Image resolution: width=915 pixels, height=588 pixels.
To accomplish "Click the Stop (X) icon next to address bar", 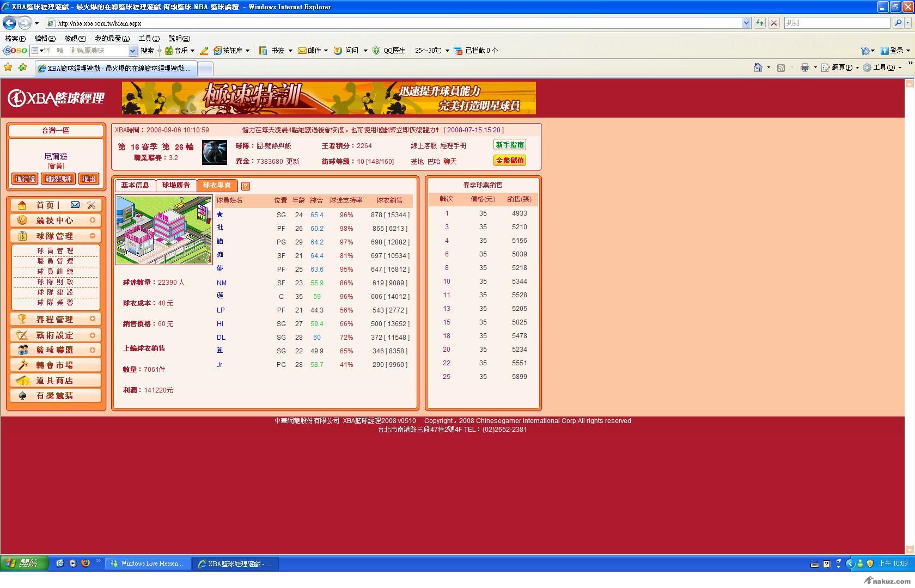I will pyautogui.click(x=773, y=23).
